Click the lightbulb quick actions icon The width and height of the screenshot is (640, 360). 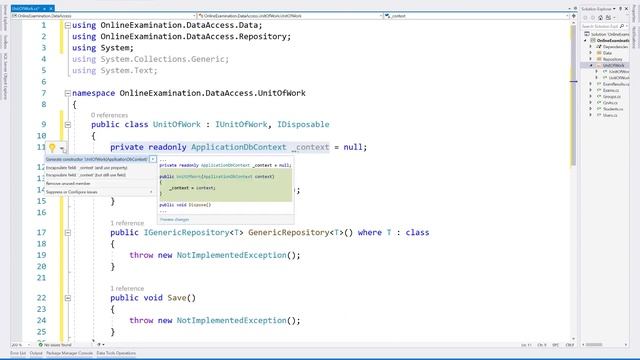coord(52,148)
